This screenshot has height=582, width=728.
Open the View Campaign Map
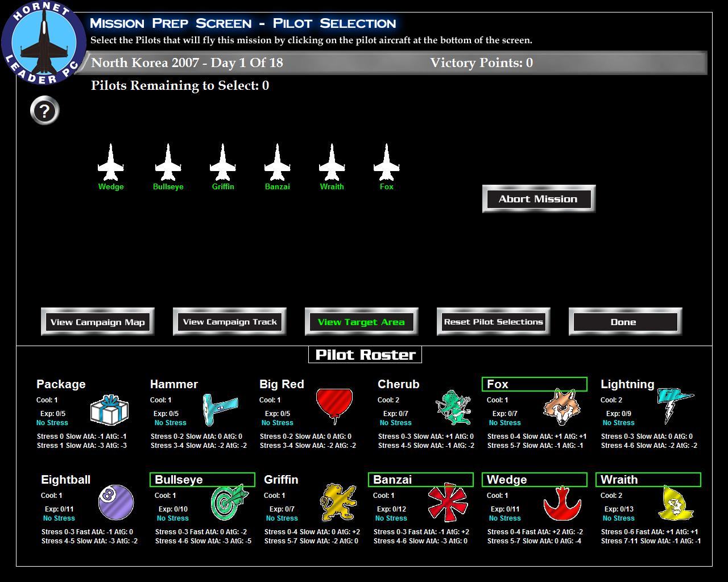(97, 321)
